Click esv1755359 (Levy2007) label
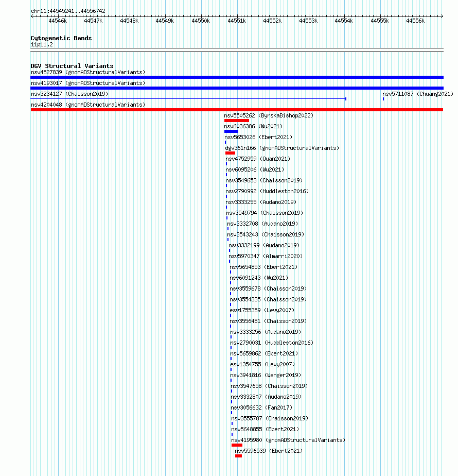Screen dimensions: 458x476 click(262, 310)
